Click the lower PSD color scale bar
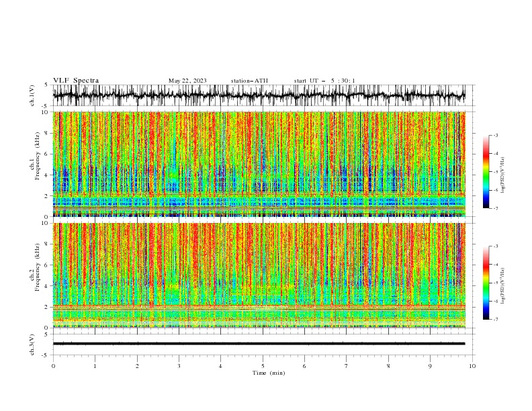Screen dimensions: 532x411 pyautogui.click(x=486, y=283)
